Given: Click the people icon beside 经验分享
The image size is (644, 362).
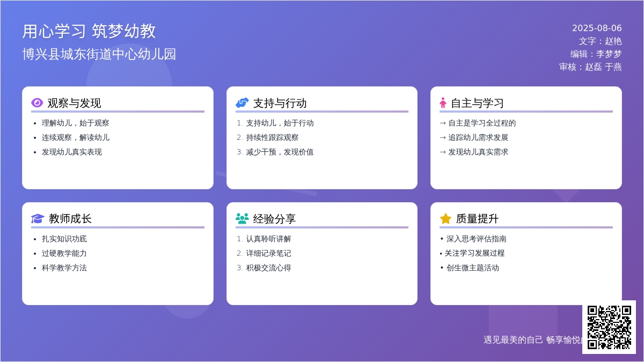Looking at the screenshot, I should coord(242,219).
